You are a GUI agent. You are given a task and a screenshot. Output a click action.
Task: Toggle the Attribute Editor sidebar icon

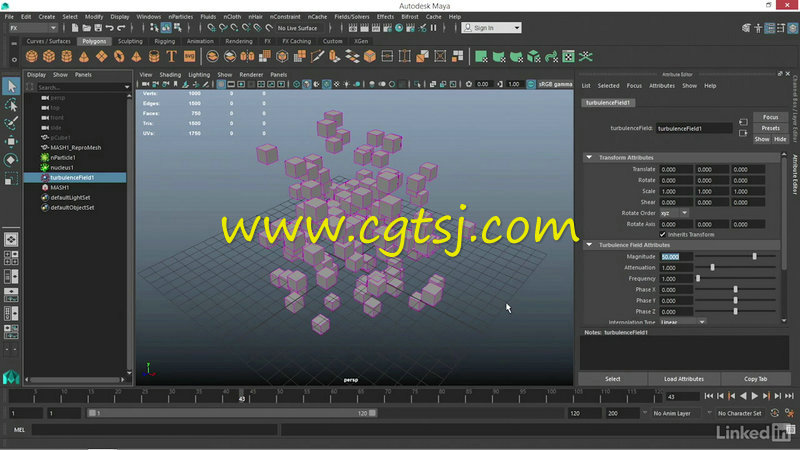[770, 29]
